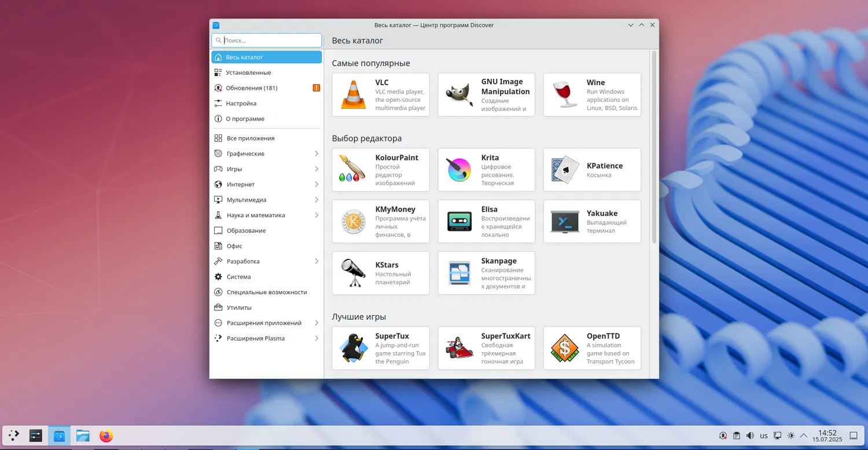Open Dolphin file manager from taskbar
868x450 pixels.
pyautogui.click(x=83, y=436)
